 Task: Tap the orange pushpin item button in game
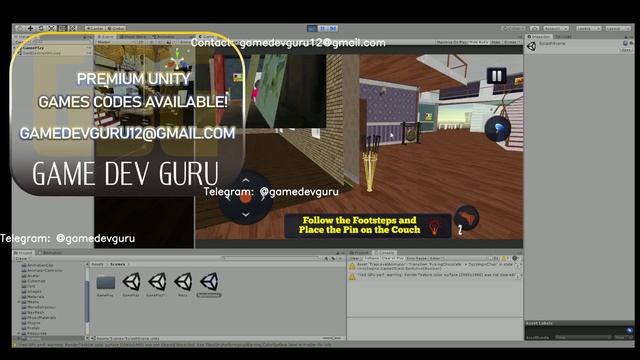coord(467,218)
